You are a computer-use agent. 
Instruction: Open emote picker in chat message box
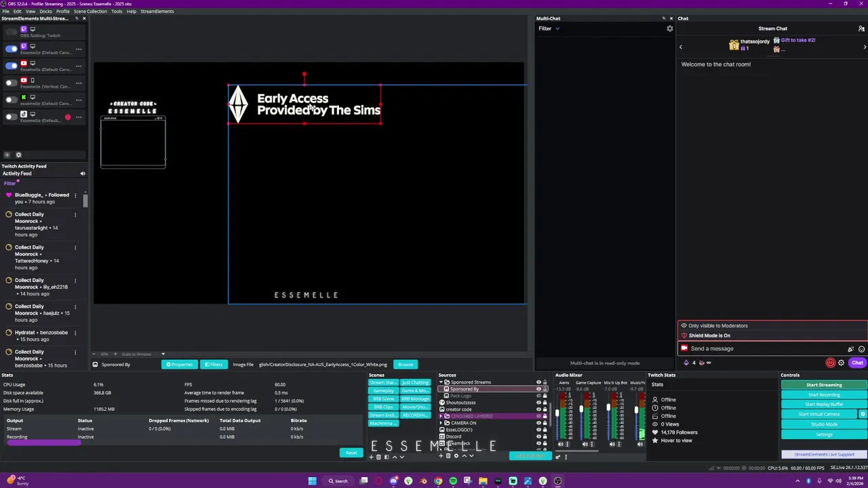(x=861, y=349)
